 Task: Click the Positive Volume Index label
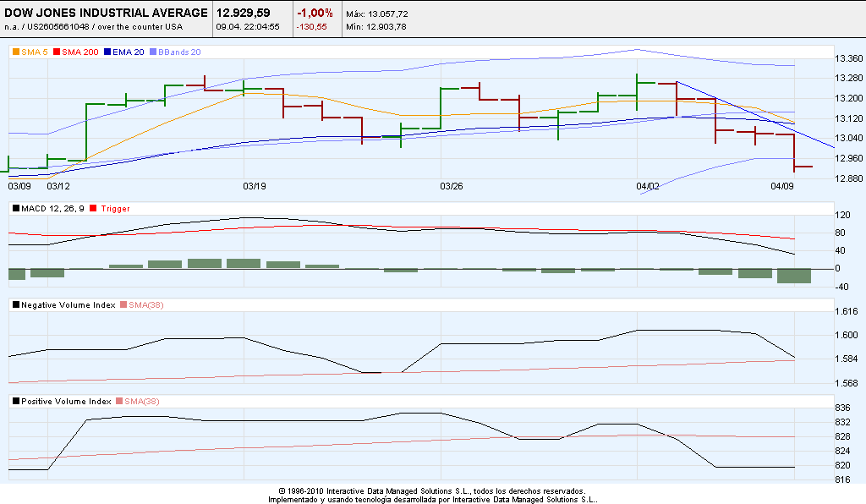click(x=66, y=402)
